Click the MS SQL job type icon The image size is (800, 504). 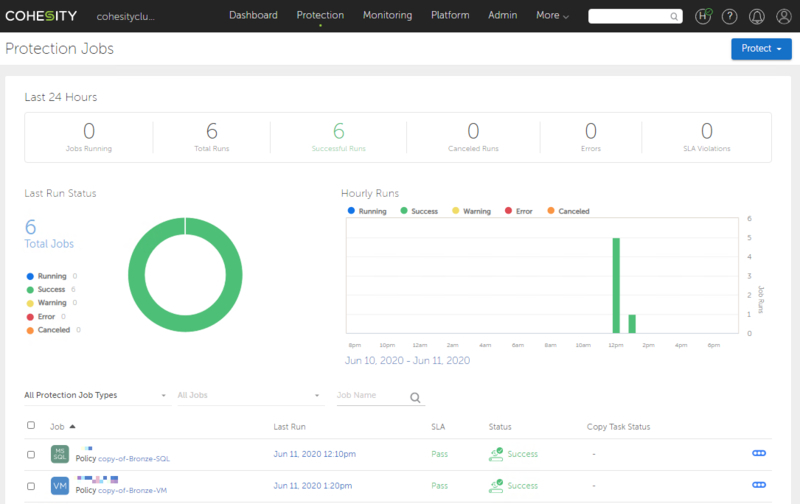click(60, 454)
